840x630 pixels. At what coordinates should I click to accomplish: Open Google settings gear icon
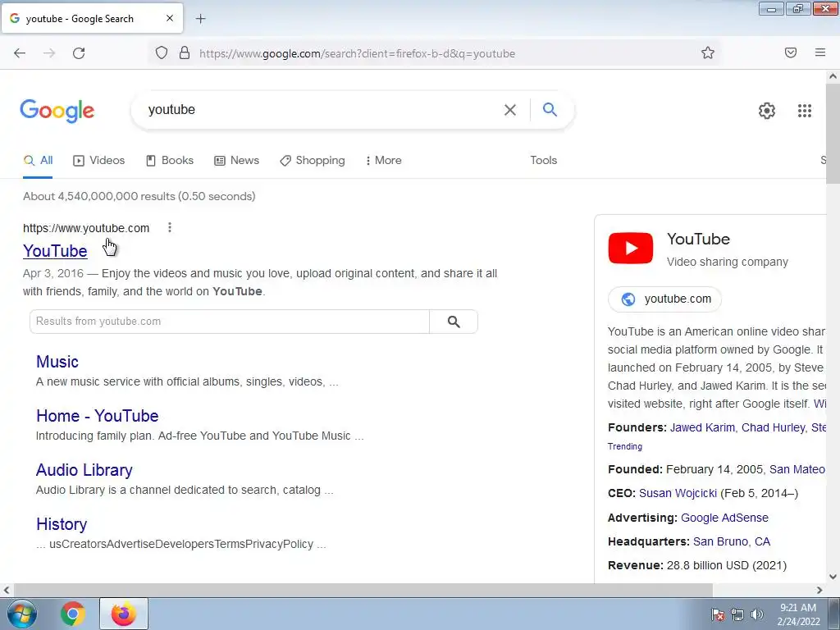click(767, 111)
